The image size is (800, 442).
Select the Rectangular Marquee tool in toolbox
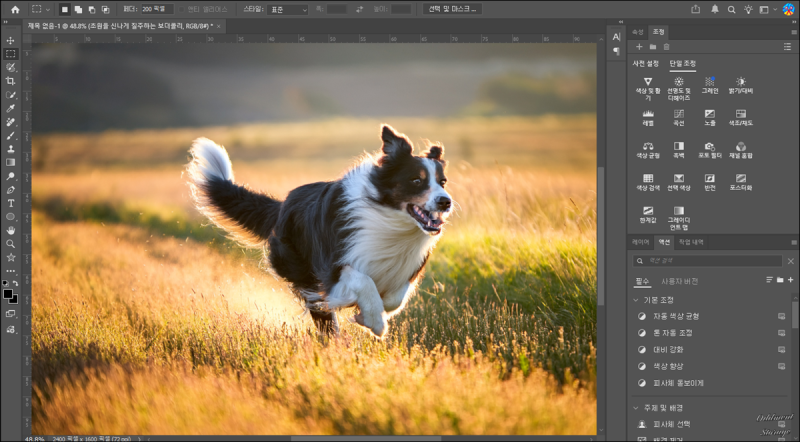coord(10,54)
